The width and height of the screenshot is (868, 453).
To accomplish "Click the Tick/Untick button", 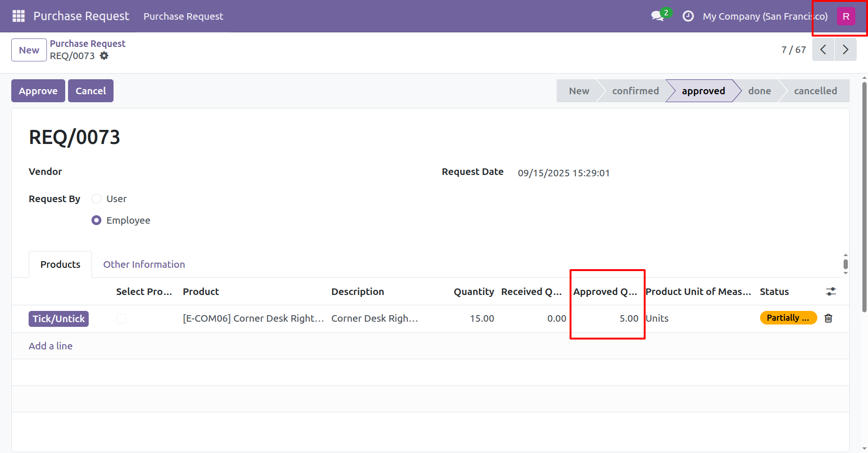I will 59,319.
